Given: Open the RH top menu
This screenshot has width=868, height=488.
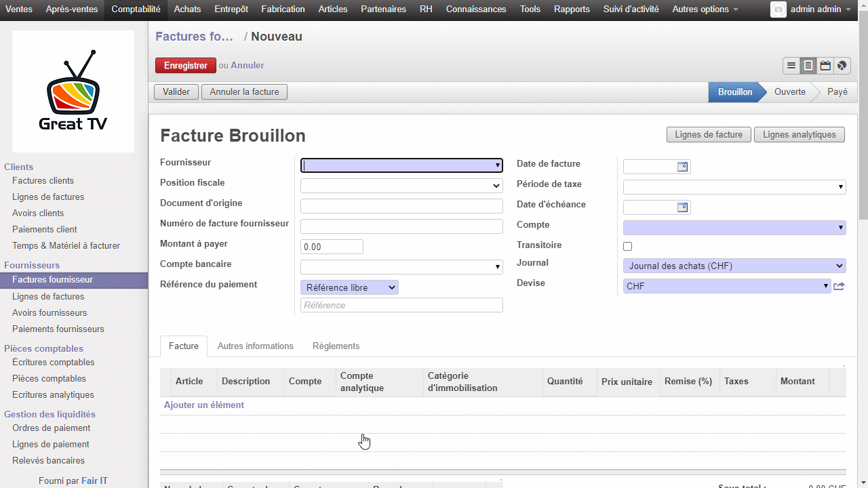Looking at the screenshot, I should coord(426,9).
